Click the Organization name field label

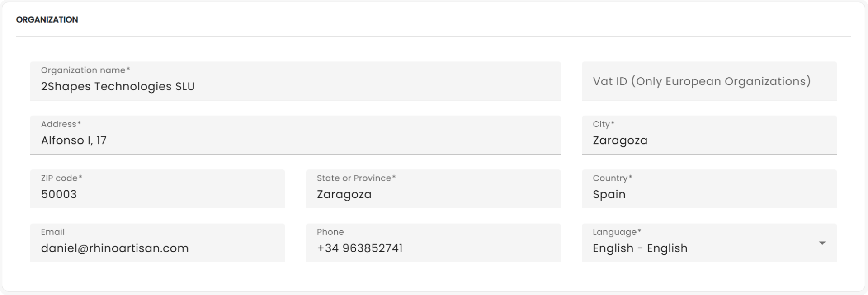pos(85,70)
